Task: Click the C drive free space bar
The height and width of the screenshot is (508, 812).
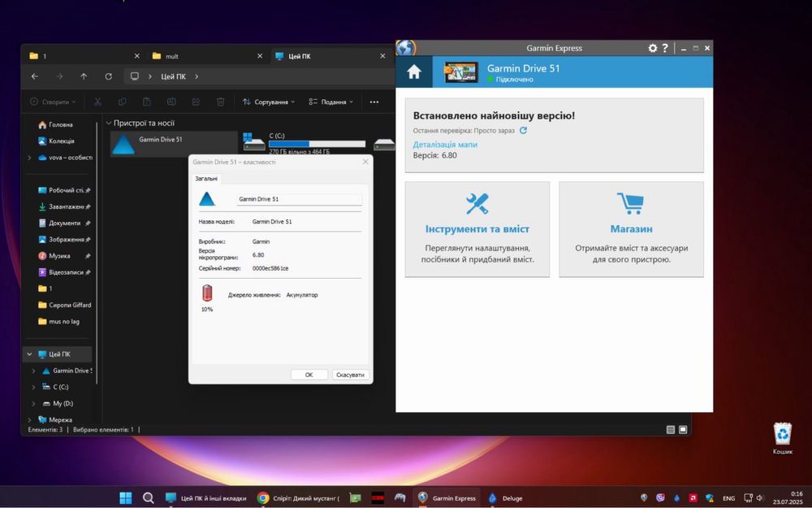Action: click(317, 144)
